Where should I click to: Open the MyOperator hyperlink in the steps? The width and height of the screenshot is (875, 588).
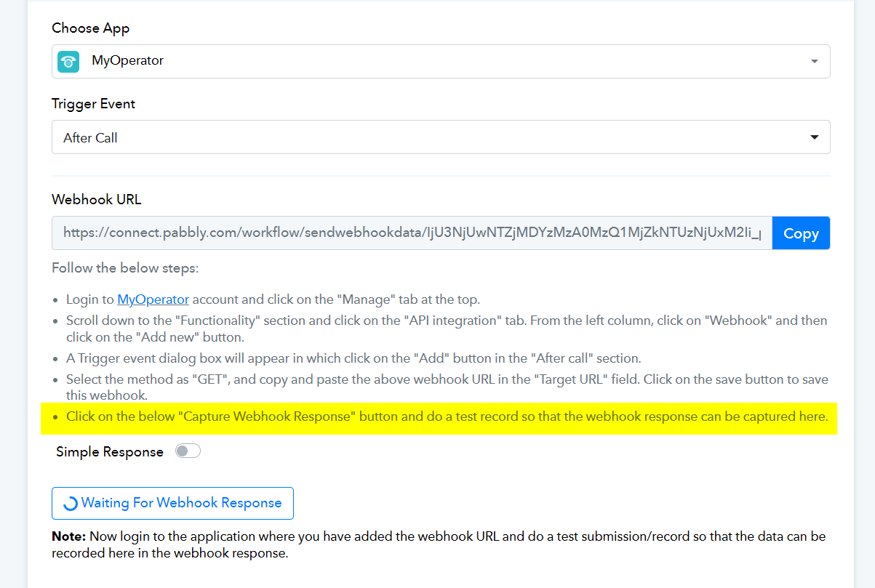[153, 299]
